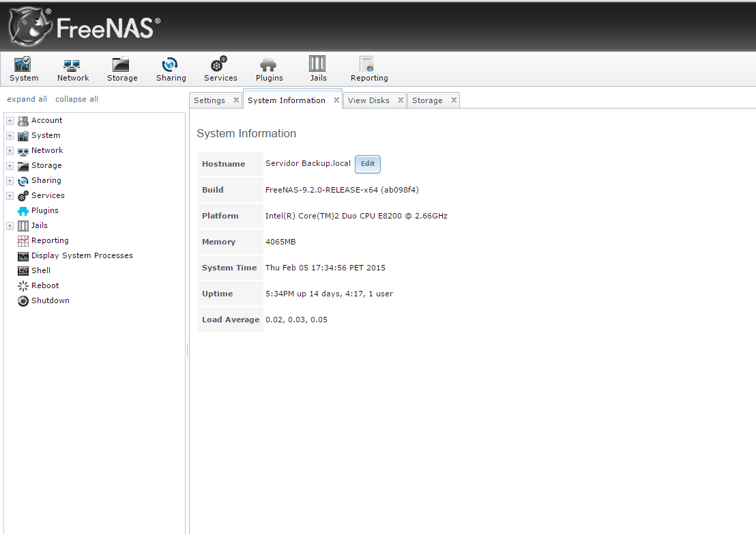Click the Reboot spinner icon
This screenshot has height=534, width=756.
(x=23, y=286)
